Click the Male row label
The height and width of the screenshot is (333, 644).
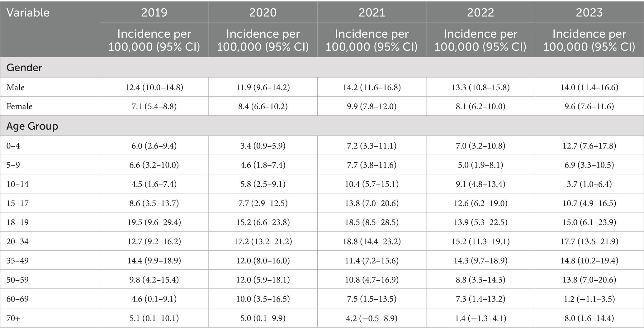pos(16,87)
